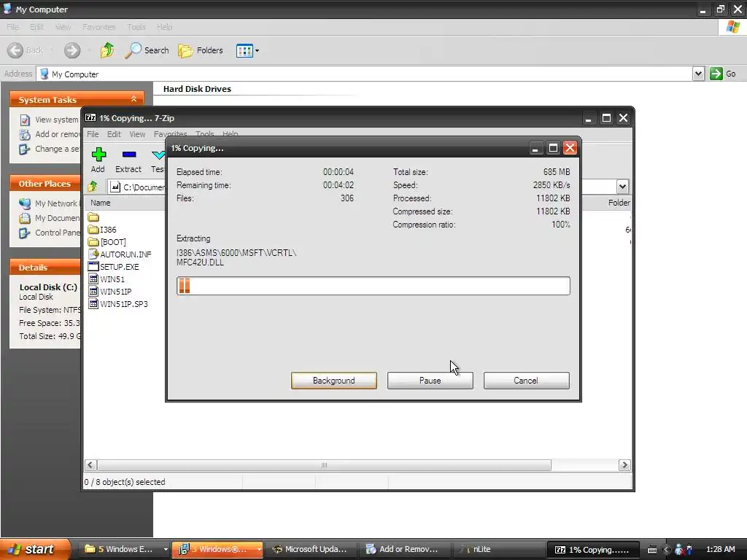Open the 7-Zip path dropdown arrow
Screen dimensions: 747x560
pos(622,186)
